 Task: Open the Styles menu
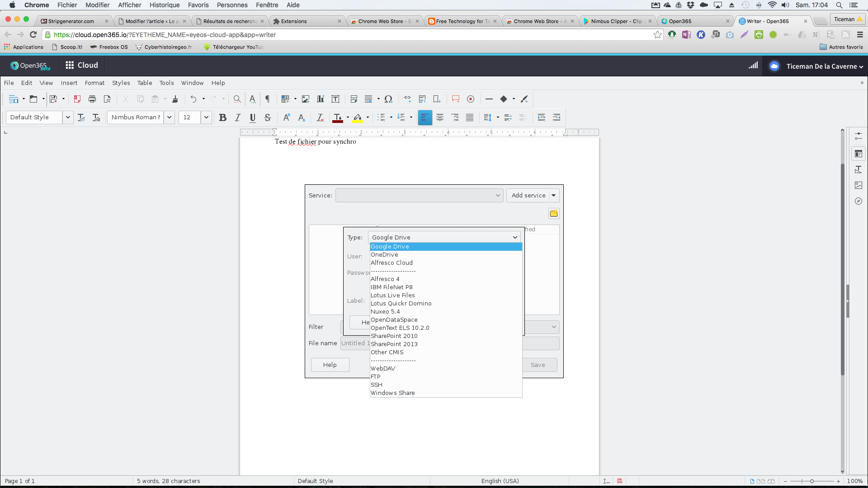[121, 83]
